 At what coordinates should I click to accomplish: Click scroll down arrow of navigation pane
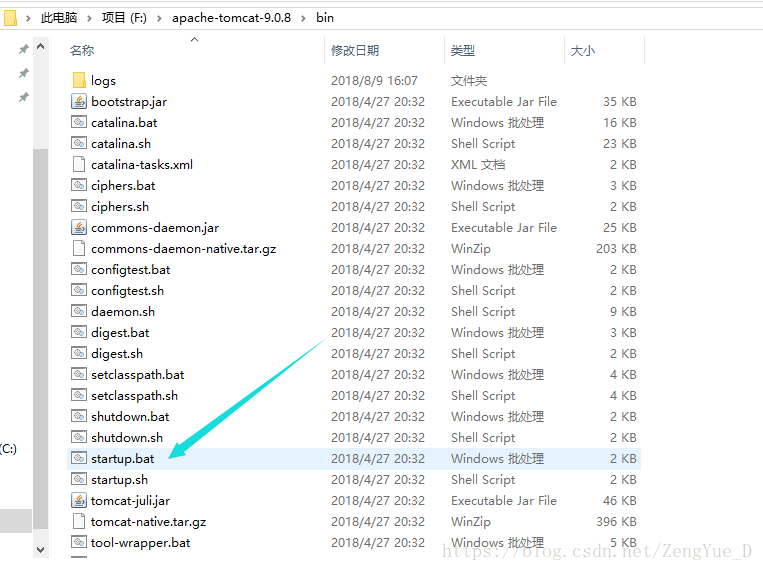(x=41, y=550)
